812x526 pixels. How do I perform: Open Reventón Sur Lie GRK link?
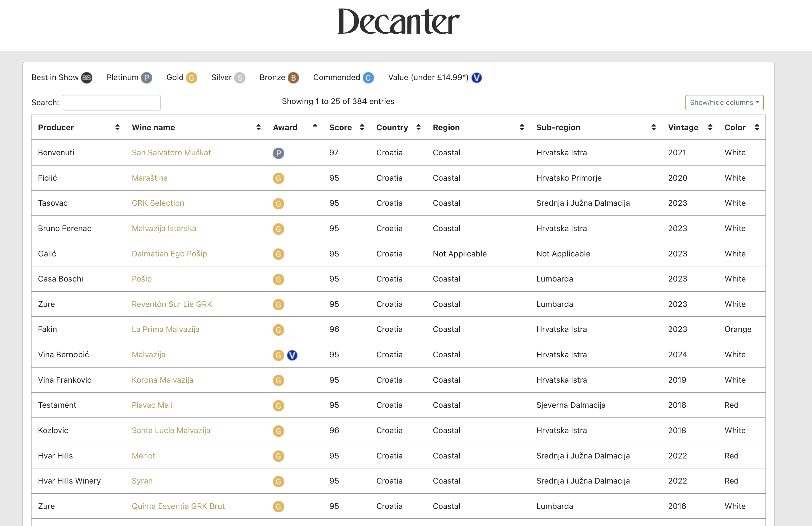point(172,304)
